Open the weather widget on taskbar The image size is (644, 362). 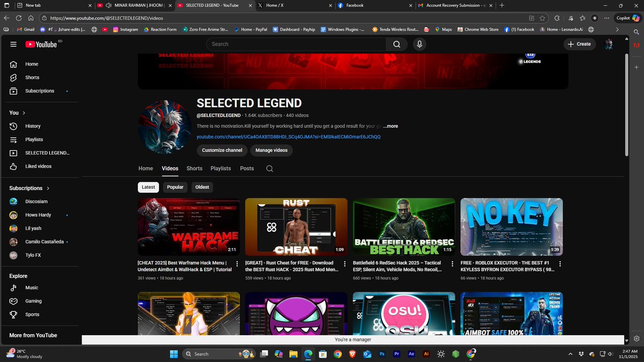(24, 354)
